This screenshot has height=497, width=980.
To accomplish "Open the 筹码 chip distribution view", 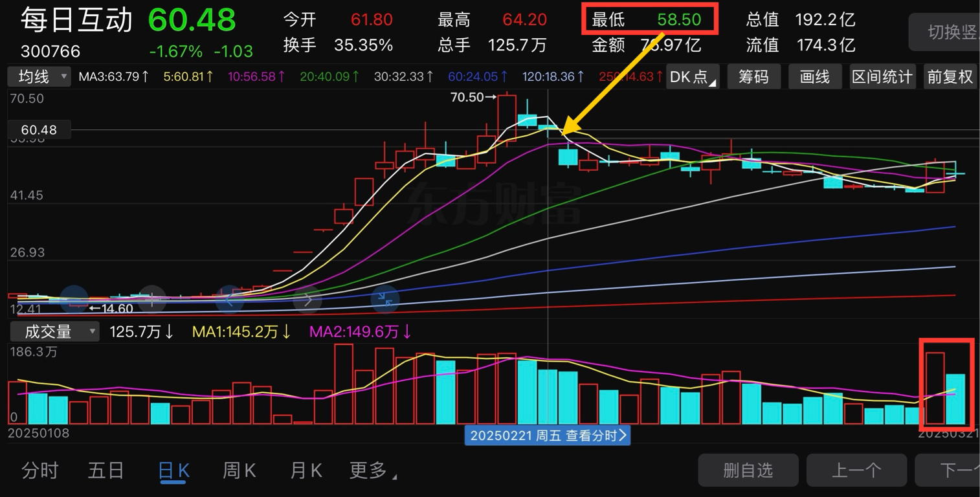I will coord(753,77).
